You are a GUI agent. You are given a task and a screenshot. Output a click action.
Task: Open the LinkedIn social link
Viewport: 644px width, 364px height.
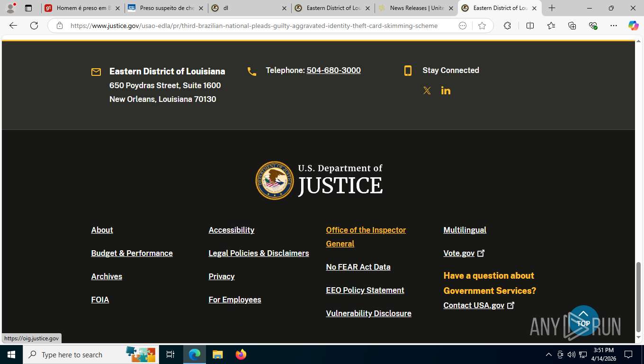tap(446, 91)
